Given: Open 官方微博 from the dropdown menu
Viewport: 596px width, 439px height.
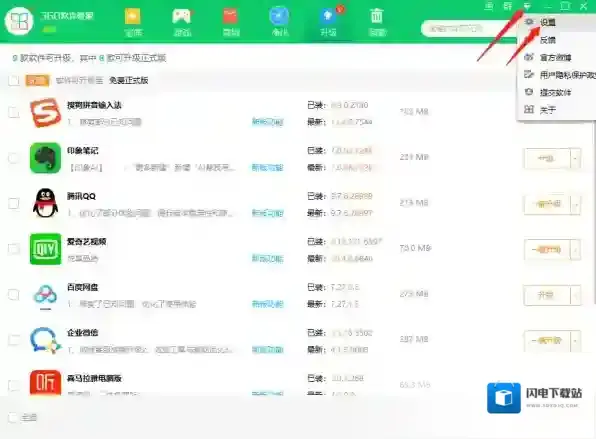Looking at the screenshot, I should (556, 57).
